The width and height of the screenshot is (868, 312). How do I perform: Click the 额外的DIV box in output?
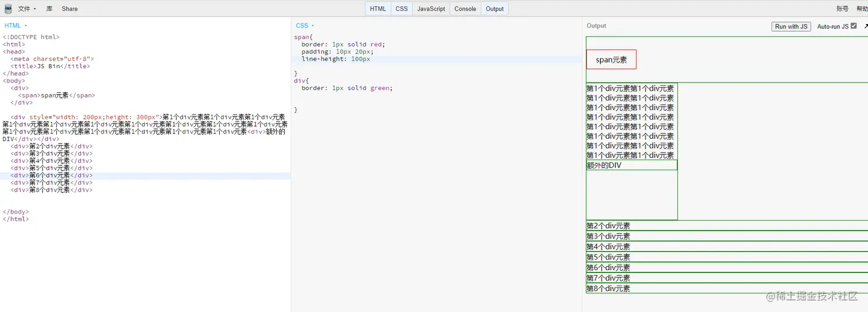tap(631, 165)
